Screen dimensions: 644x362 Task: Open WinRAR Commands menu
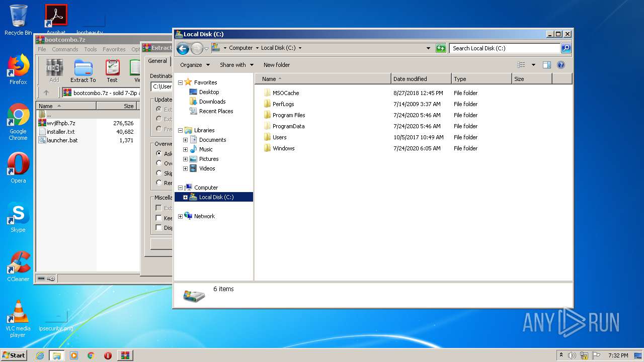tap(65, 49)
